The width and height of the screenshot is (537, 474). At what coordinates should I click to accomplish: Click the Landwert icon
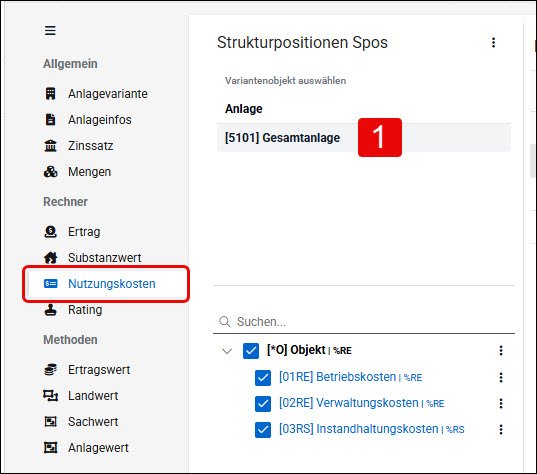coord(50,396)
